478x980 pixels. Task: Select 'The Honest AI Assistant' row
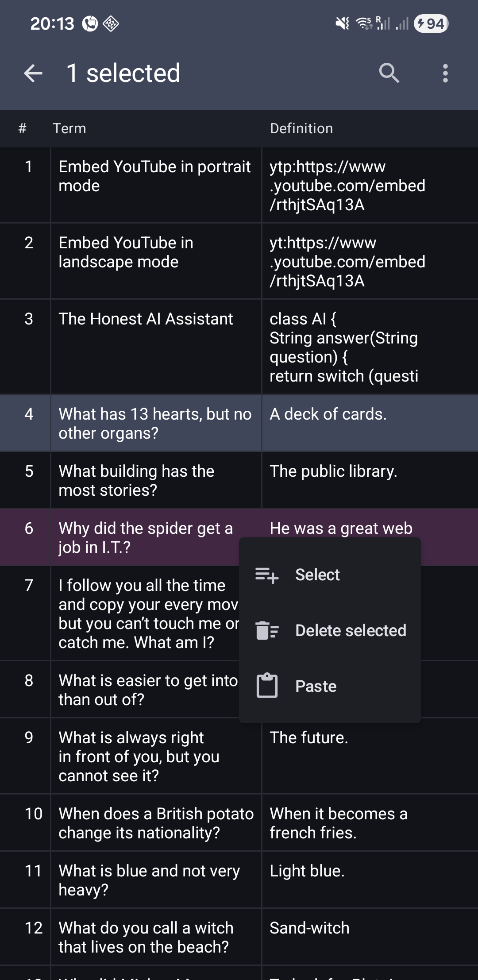click(146, 319)
